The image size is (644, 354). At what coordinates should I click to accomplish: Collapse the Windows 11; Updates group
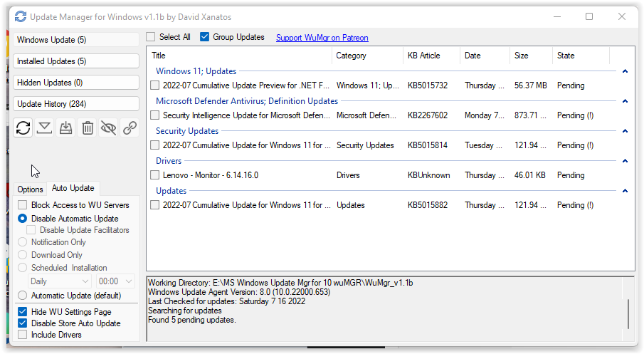(x=625, y=71)
